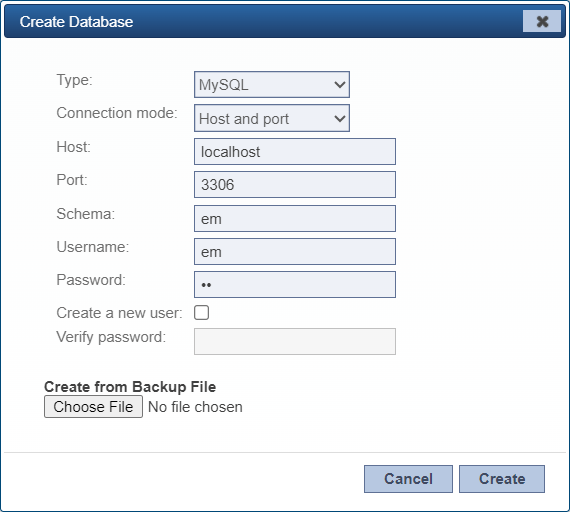Click the Verify password label
Screen dimensions: 570x512
click(111, 337)
